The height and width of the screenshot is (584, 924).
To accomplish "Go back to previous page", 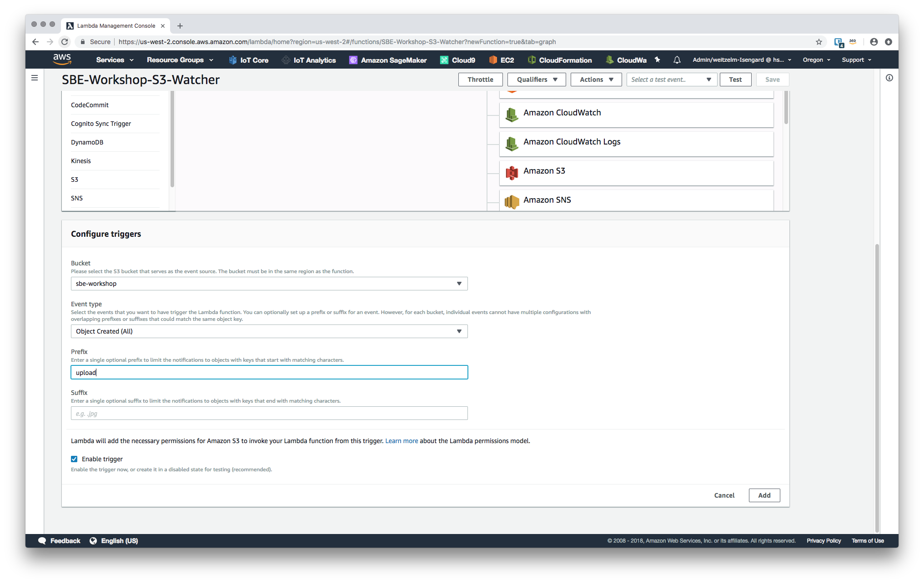I will pos(35,42).
